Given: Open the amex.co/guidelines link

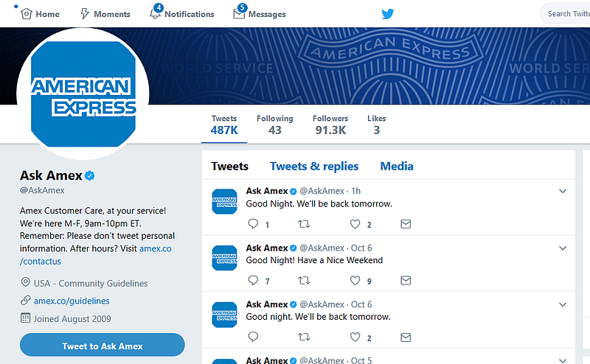Looking at the screenshot, I should [x=72, y=301].
